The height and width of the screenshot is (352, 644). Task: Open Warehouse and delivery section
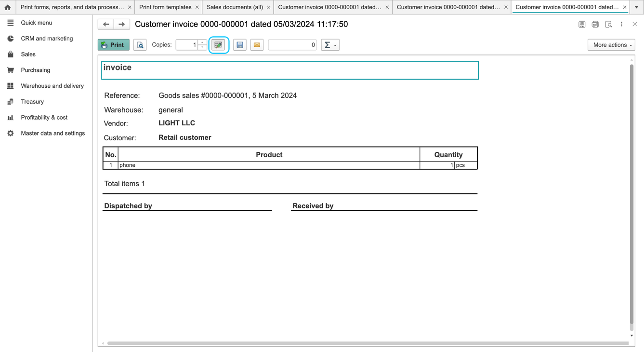pyautogui.click(x=52, y=86)
